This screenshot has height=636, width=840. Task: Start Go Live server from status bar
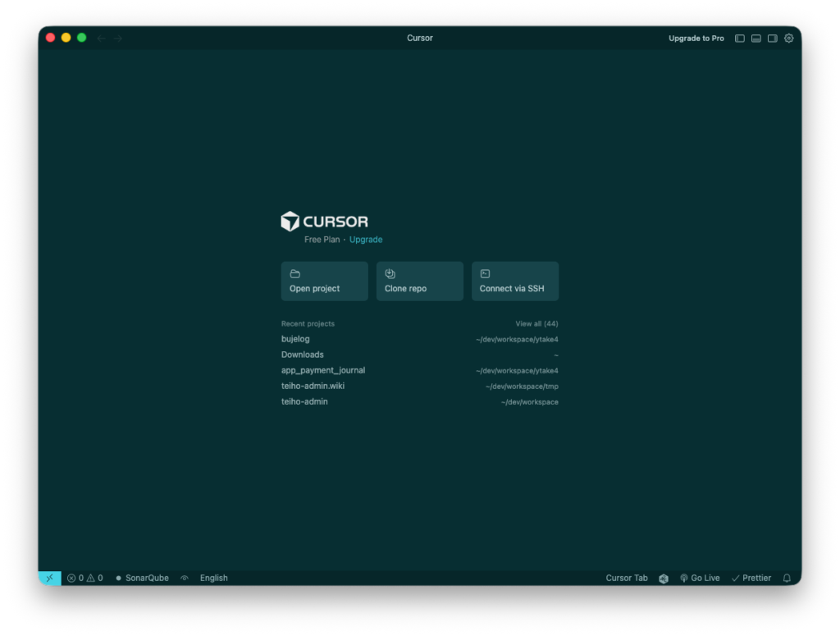click(x=700, y=578)
